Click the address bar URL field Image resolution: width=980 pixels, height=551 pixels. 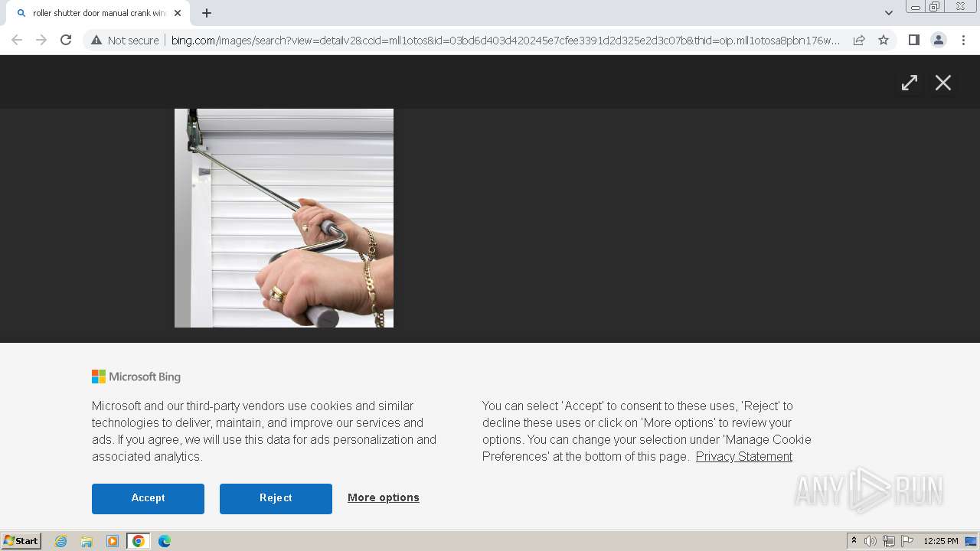point(505,40)
